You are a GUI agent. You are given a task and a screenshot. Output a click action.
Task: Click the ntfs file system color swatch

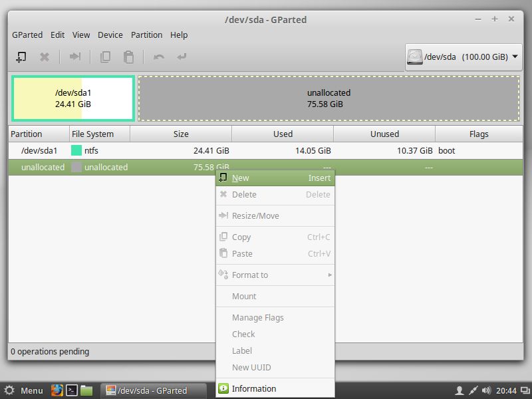point(76,150)
